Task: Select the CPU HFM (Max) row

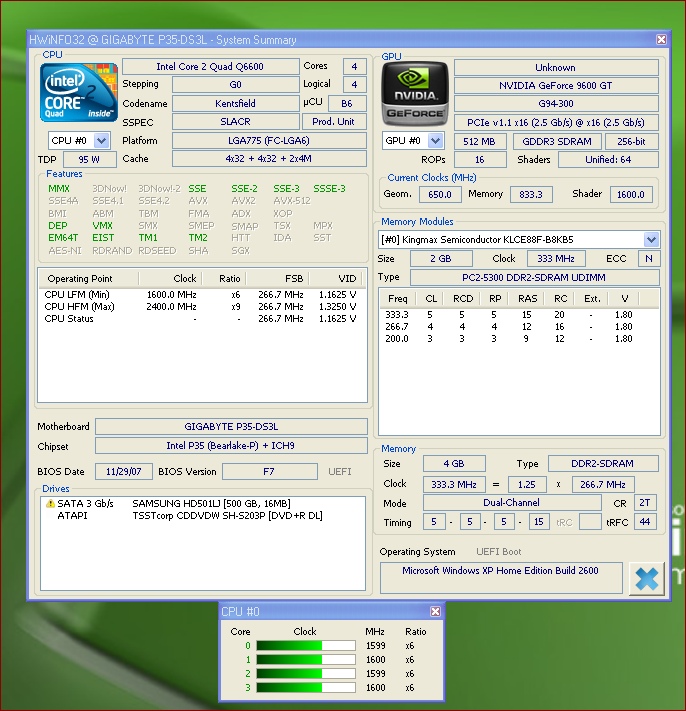Action: coord(202,307)
